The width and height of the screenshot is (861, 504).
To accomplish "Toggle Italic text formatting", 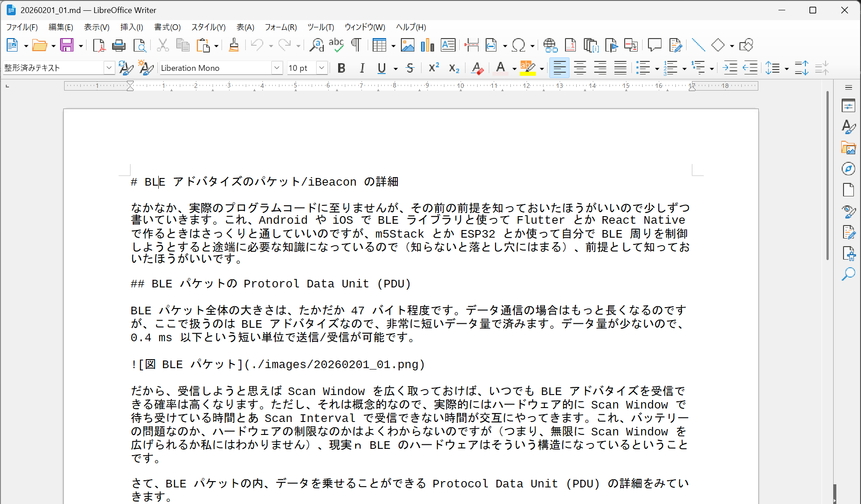I will 361,68.
